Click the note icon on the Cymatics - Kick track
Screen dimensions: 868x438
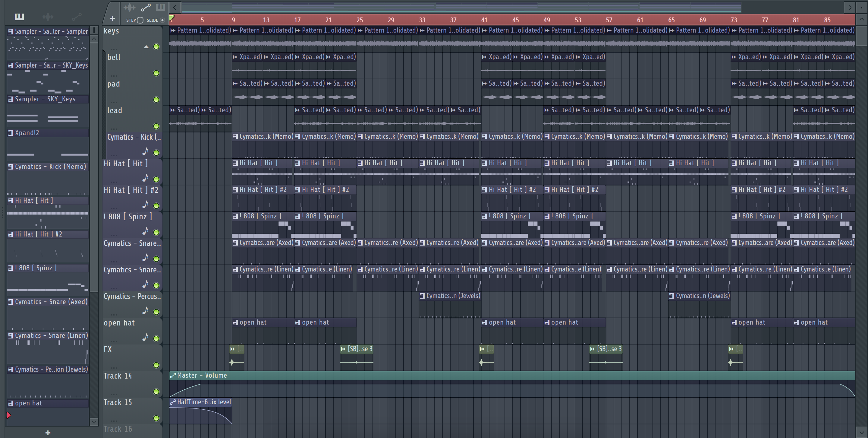tap(145, 152)
